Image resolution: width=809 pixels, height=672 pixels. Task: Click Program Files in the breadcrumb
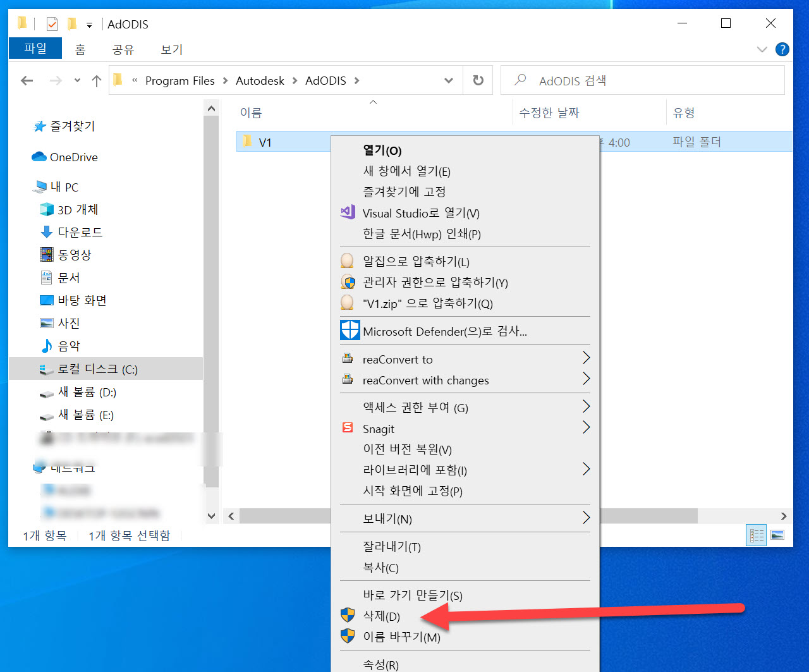click(x=180, y=80)
